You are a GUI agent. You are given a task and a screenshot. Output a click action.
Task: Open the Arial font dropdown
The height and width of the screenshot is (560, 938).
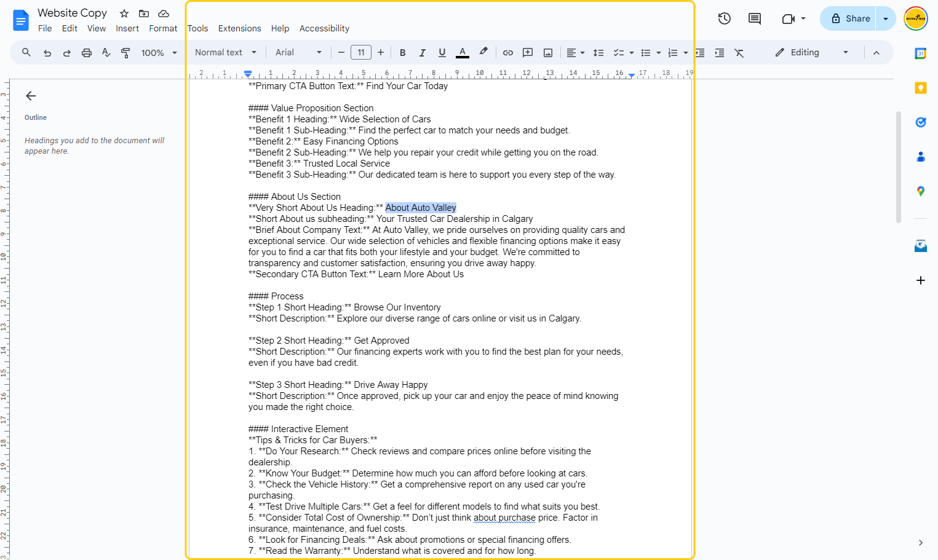(x=298, y=53)
